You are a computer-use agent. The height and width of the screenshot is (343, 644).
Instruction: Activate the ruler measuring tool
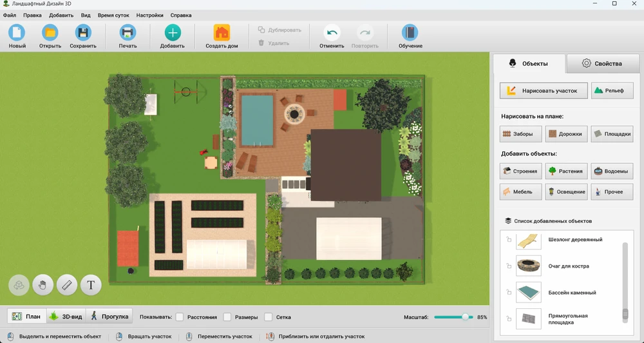pos(67,284)
